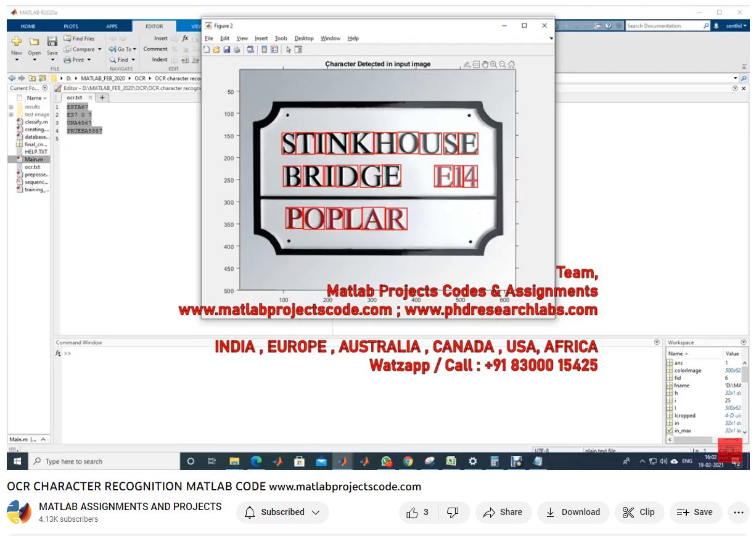Image resolution: width=756 pixels, height=536 pixels.
Task: Click the Share button below the video
Action: click(x=503, y=512)
